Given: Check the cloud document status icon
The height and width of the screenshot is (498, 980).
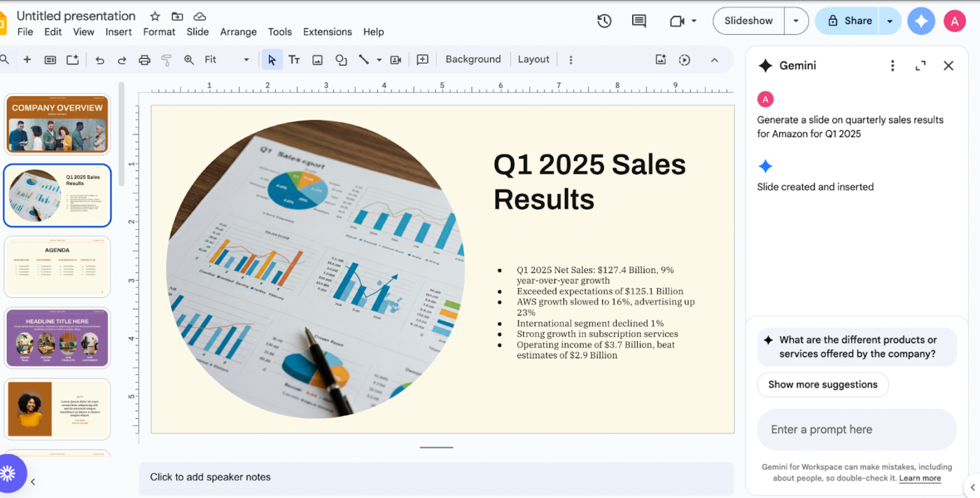Looking at the screenshot, I should click(199, 16).
